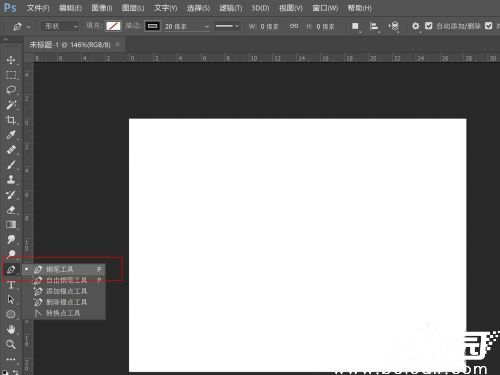500x375 pixels.
Task: Open the 图像(I) menu
Action: [102, 8]
